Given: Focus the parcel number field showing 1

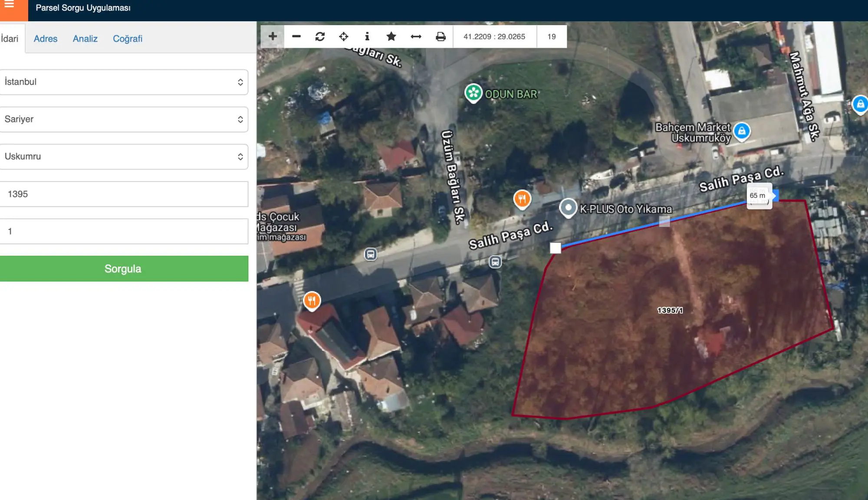Looking at the screenshot, I should pos(124,231).
